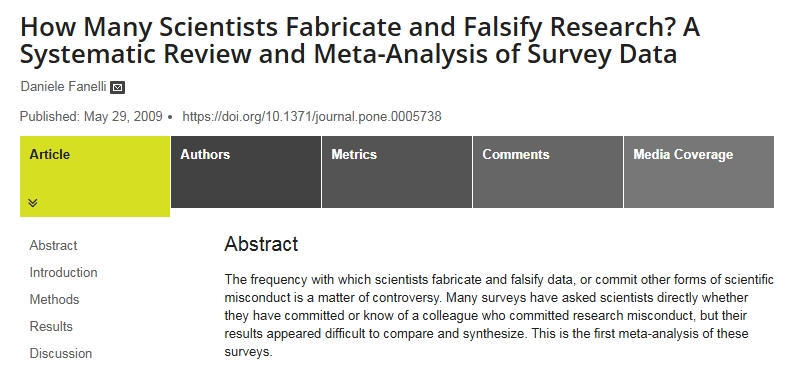Click the first abstract paragraph text
This screenshot has width=795, height=369.
coord(499,315)
